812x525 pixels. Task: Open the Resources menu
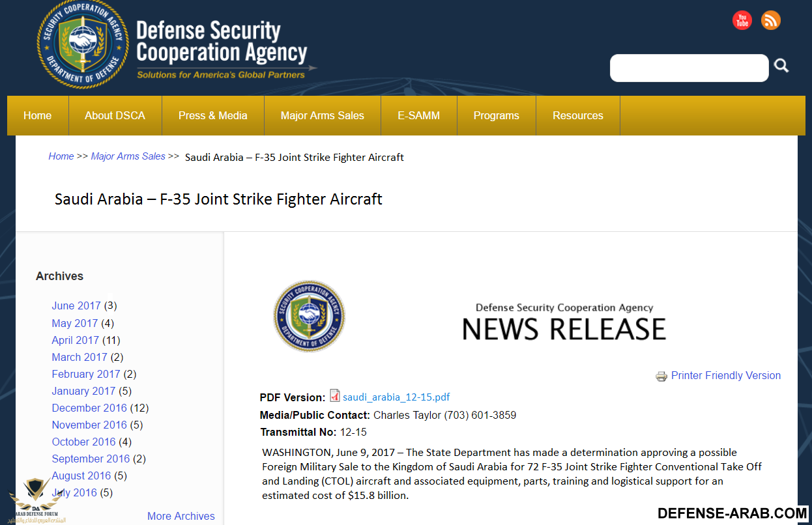pos(578,116)
